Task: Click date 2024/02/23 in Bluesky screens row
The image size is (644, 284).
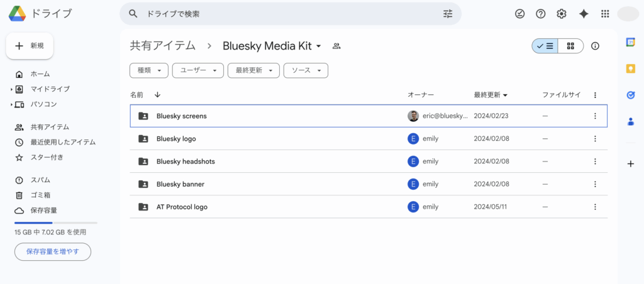Action: pos(491,116)
